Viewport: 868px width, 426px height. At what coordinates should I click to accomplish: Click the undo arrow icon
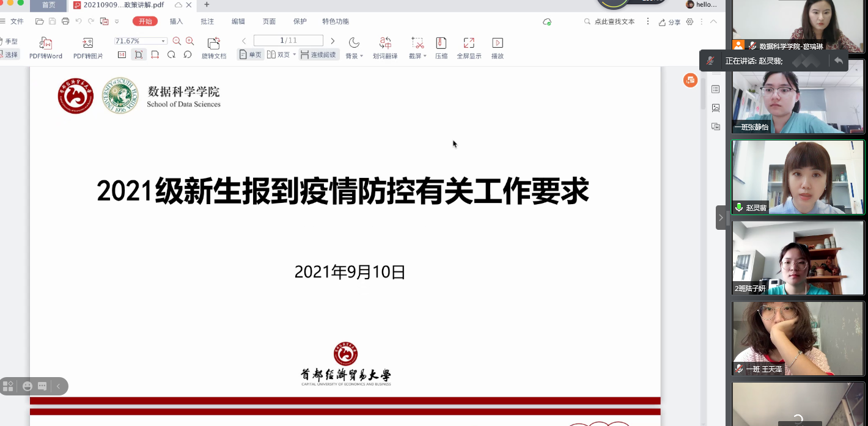78,21
